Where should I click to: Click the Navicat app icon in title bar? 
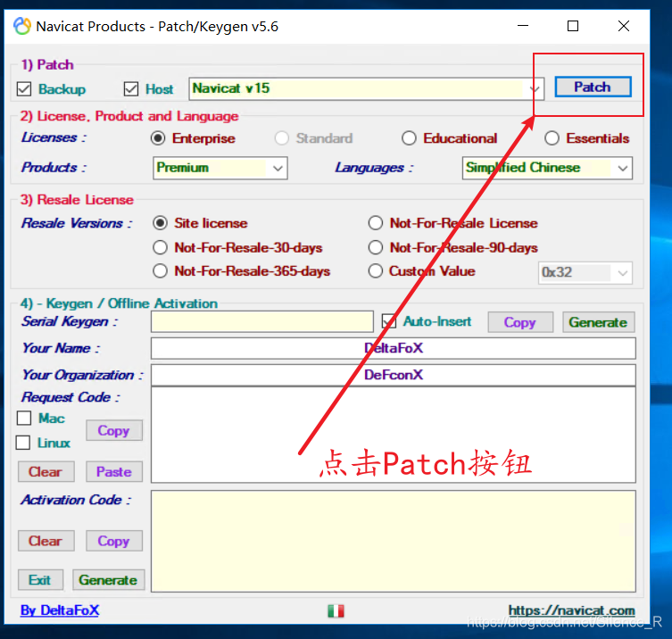(21, 26)
